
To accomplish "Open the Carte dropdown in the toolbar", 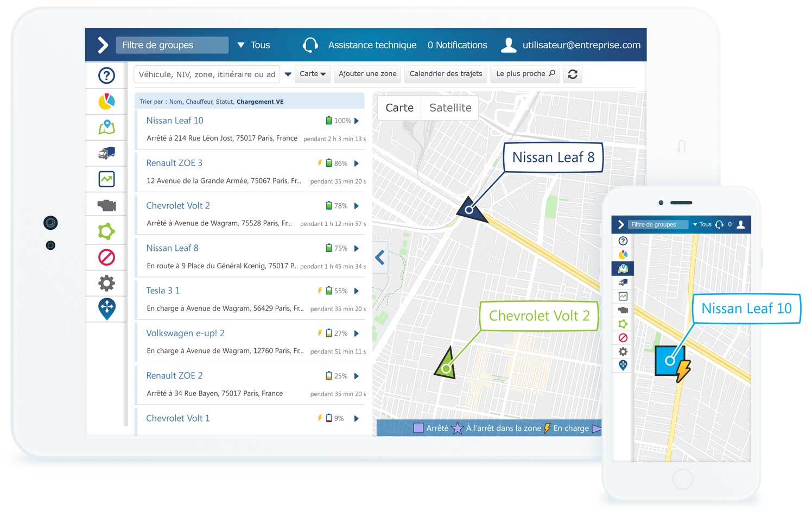I will coord(313,74).
